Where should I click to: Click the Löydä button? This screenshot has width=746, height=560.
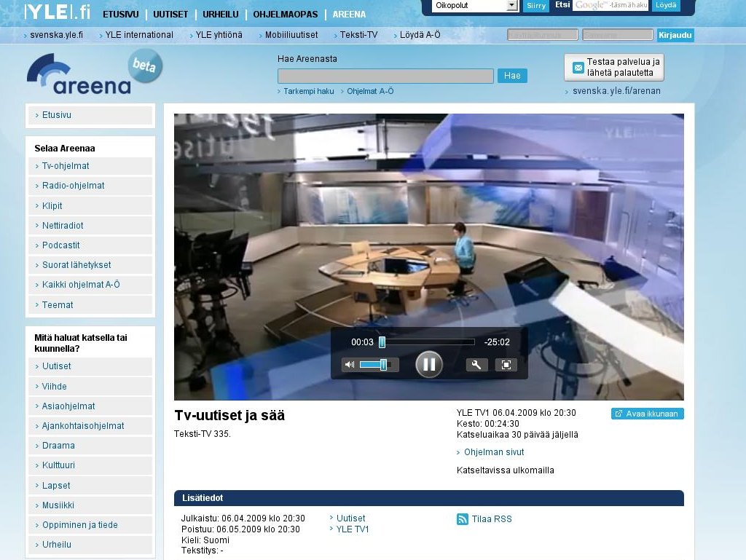tap(666, 5)
